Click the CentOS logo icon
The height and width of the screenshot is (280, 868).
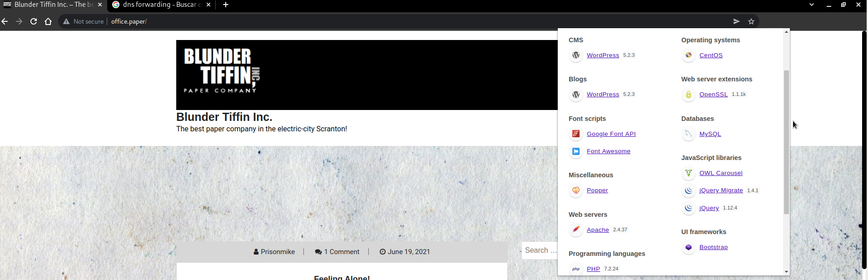[689, 55]
